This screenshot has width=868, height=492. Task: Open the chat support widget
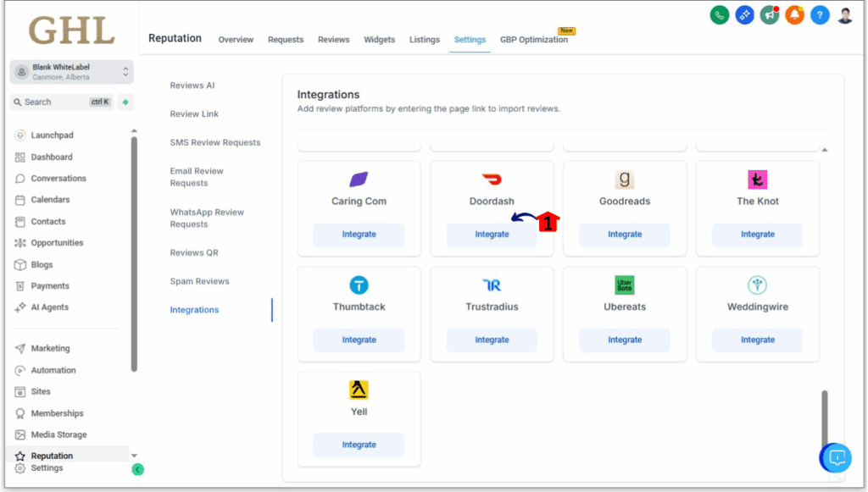tap(836, 458)
